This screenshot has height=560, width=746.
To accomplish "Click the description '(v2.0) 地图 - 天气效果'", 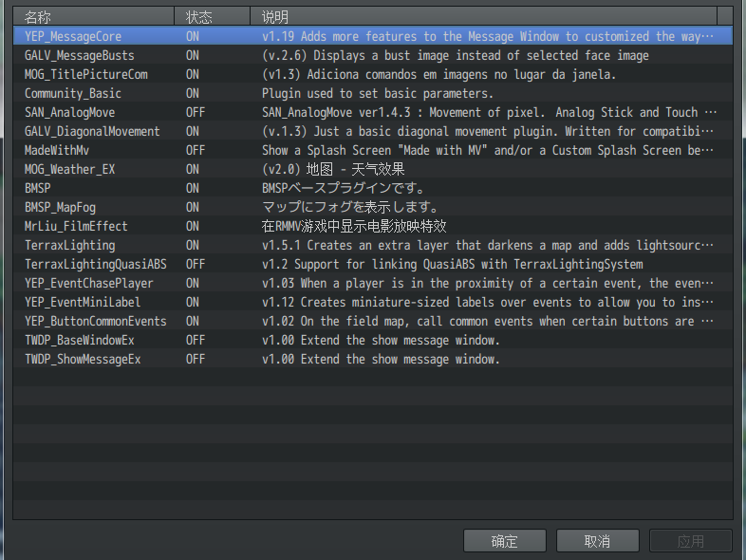I will tap(333, 169).
